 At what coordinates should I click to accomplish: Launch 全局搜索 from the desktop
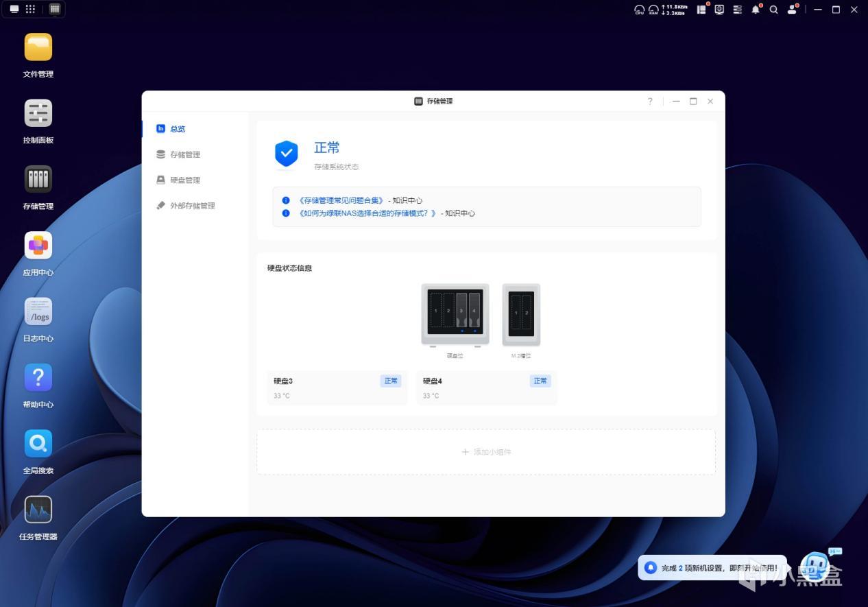pyautogui.click(x=38, y=444)
